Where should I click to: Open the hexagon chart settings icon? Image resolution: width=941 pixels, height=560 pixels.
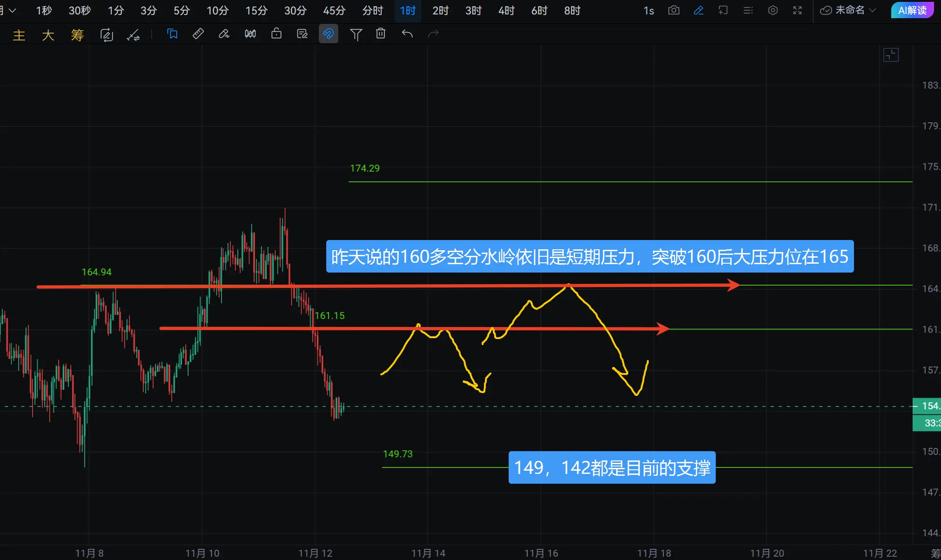coord(773,10)
